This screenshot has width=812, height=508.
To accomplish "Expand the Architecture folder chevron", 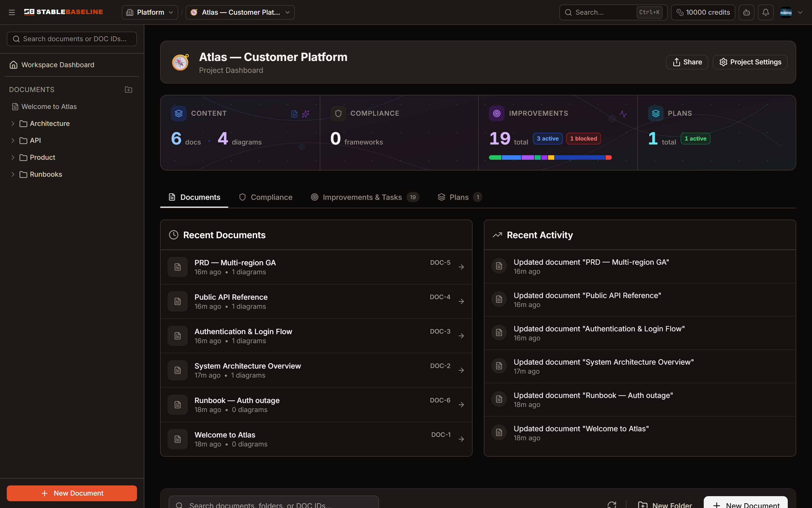I will (13, 124).
